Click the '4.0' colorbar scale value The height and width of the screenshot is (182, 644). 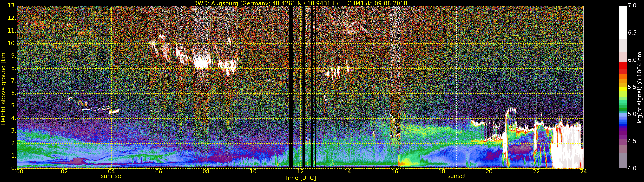coord(632,168)
